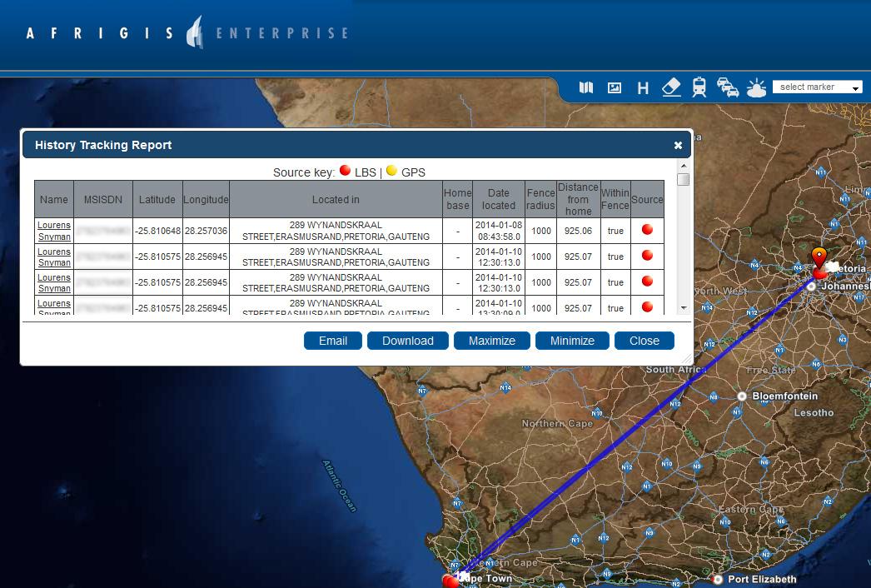Click the Email button

point(333,341)
